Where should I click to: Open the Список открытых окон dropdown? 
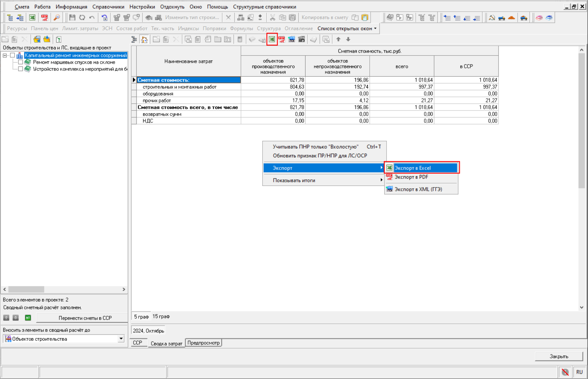pos(347,28)
